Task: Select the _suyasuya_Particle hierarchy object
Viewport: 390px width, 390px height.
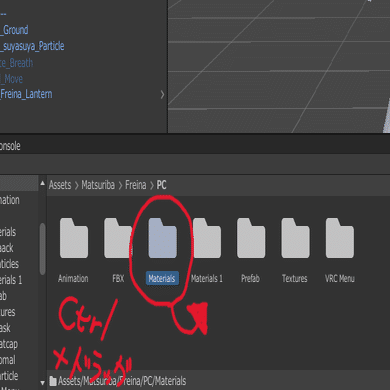Action: pyautogui.click(x=32, y=46)
